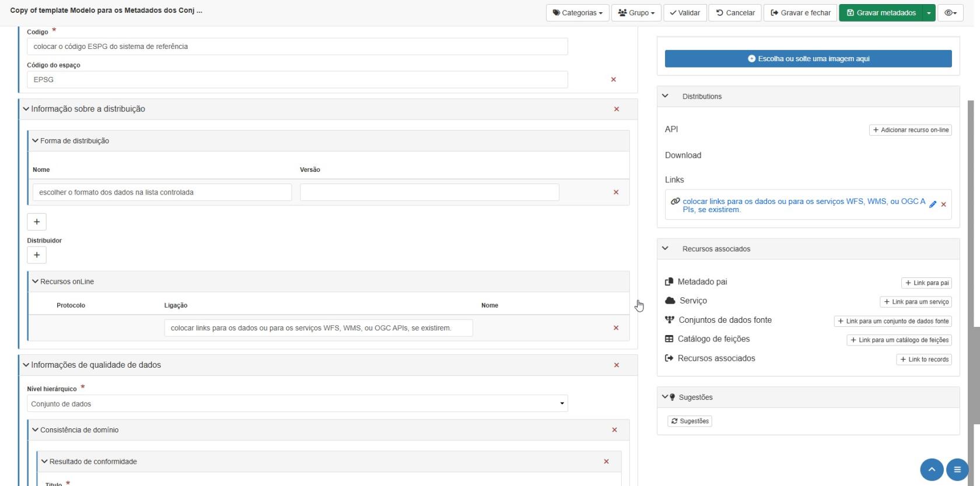Remove the Código do espaço field
The image size is (980, 486).
click(613, 80)
